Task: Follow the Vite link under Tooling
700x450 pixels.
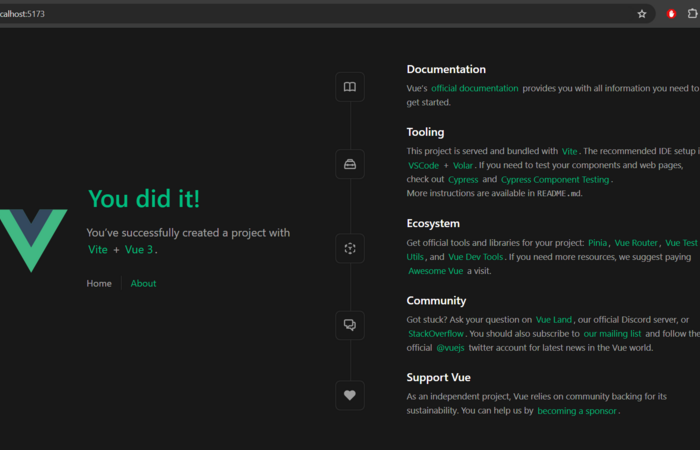Action: (570, 150)
